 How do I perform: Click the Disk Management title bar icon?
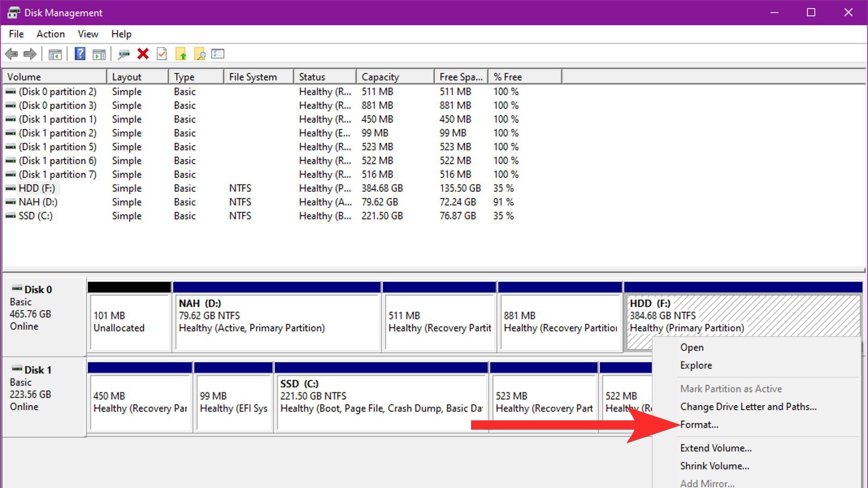pyautogui.click(x=14, y=12)
